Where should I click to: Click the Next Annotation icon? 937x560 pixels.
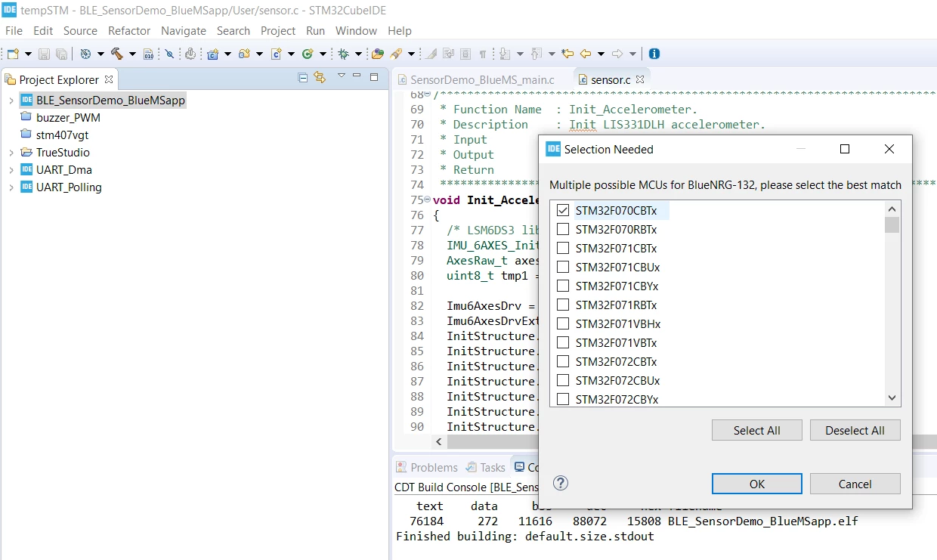503,54
